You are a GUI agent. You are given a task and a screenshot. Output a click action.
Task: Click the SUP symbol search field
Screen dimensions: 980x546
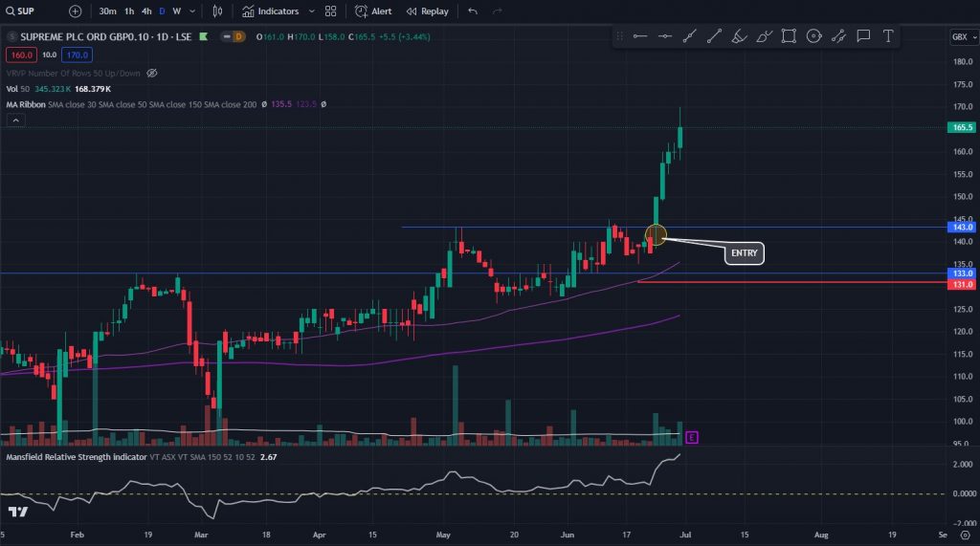pyautogui.click(x=29, y=11)
